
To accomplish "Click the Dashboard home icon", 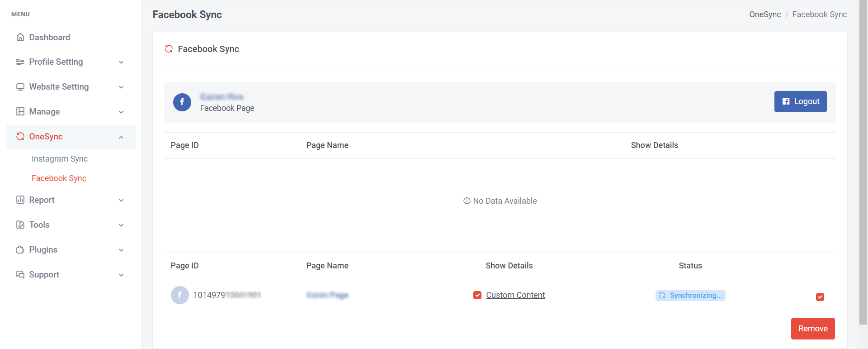I will [x=20, y=38].
